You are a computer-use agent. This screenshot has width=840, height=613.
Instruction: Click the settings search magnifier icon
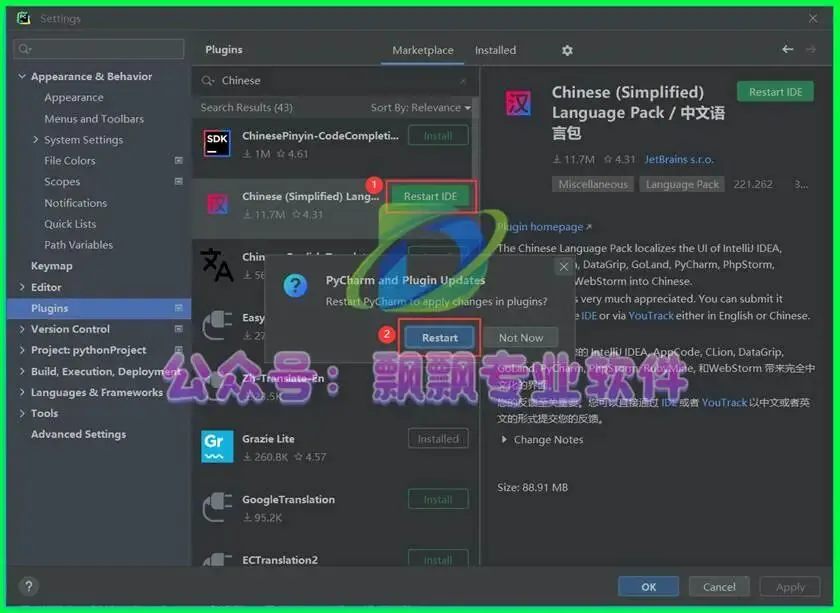coord(25,49)
